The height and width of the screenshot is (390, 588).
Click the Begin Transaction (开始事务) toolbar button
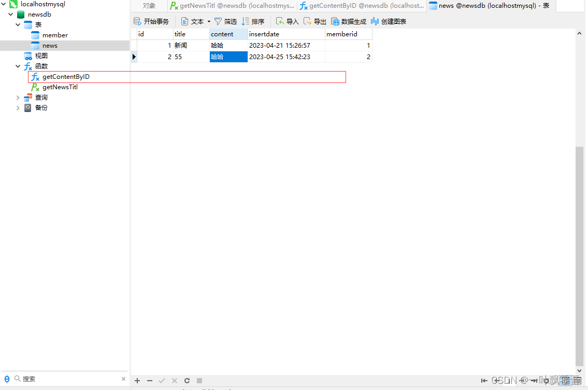coord(151,21)
